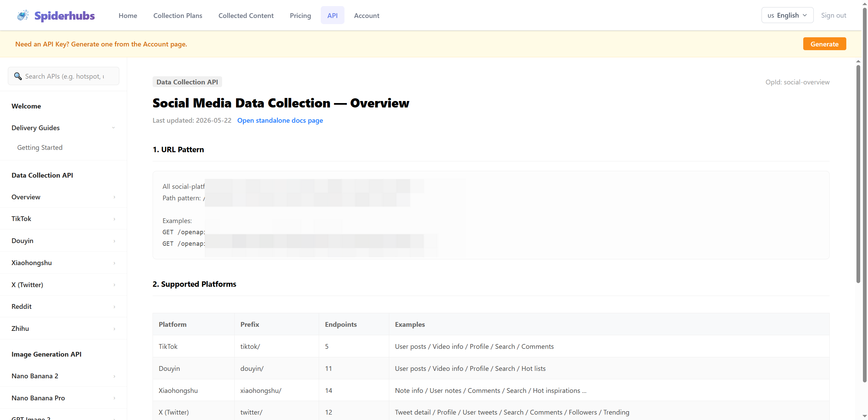Switch to the Pricing nav tab
The height and width of the screenshot is (420, 868).
pos(300,16)
